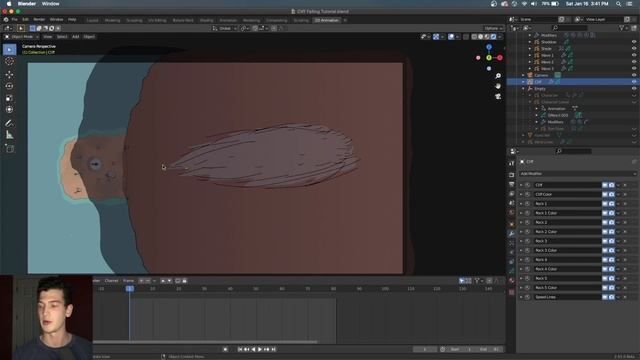Click the viewport zoom magnifier icon
The height and width of the screenshot is (360, 640).
pos(498,76)
